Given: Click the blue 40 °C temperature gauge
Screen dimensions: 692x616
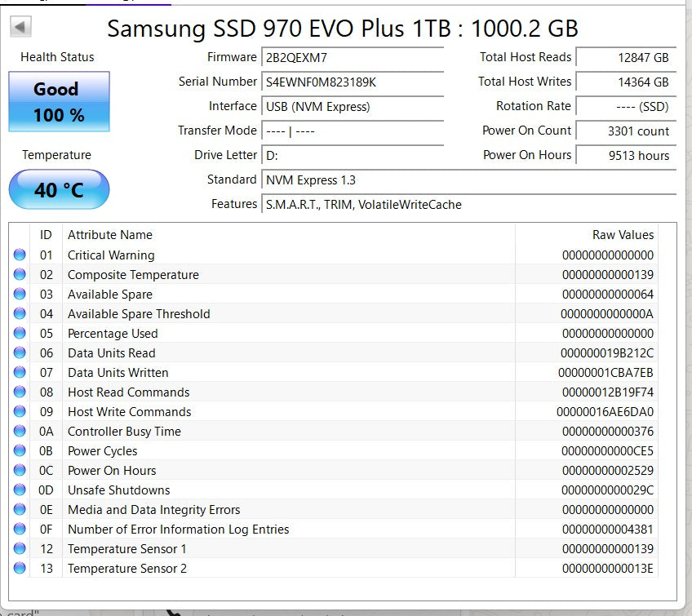Looking at the screenshot, I should pyautogui.click(x=58, y=188).
